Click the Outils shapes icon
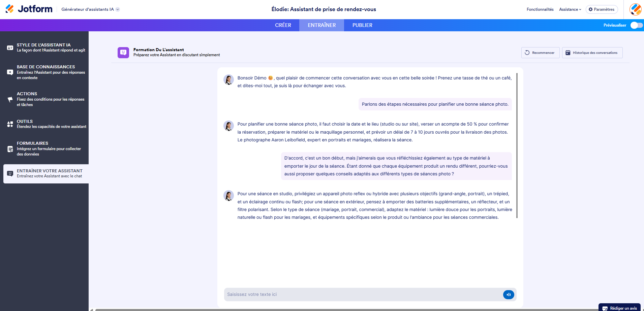The image size is (644, 311). pyautogui.click(x=10, y=124)
